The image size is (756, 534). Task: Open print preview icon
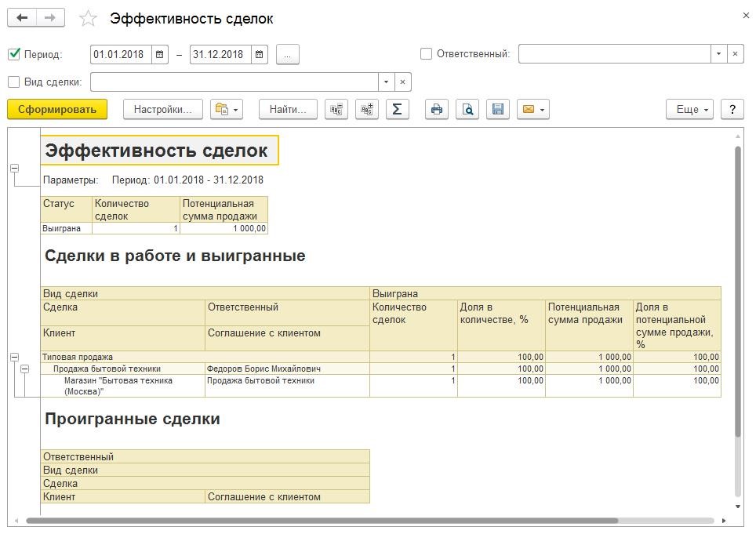point(467,110)
